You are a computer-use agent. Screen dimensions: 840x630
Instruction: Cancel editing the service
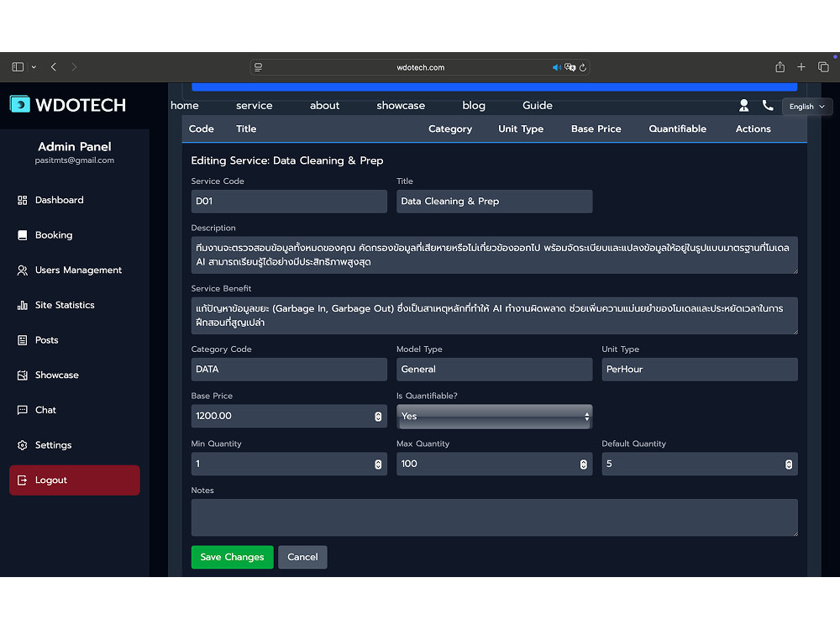tap(302, 557)
